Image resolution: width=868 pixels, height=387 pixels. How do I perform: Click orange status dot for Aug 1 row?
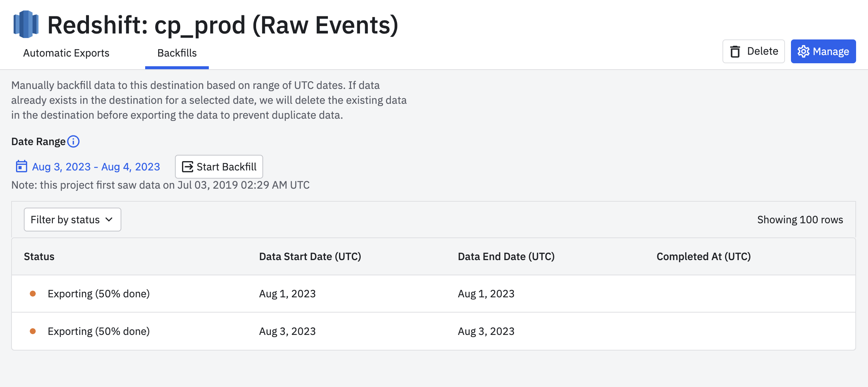pyautogui.click(x=33, y=294)
